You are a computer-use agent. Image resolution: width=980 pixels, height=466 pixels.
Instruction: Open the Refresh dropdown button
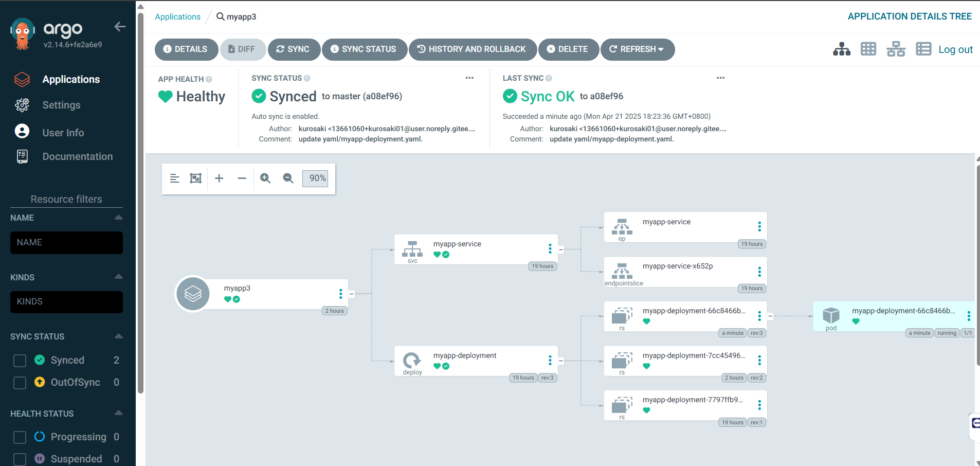point(637,49)
